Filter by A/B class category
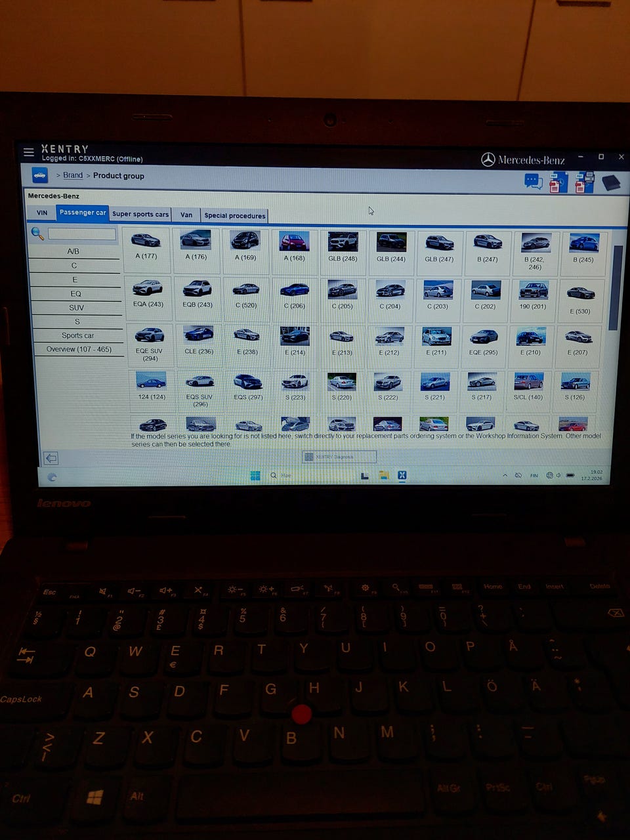Viewport: 630px width, 840px height. click(x=73, y=251)
